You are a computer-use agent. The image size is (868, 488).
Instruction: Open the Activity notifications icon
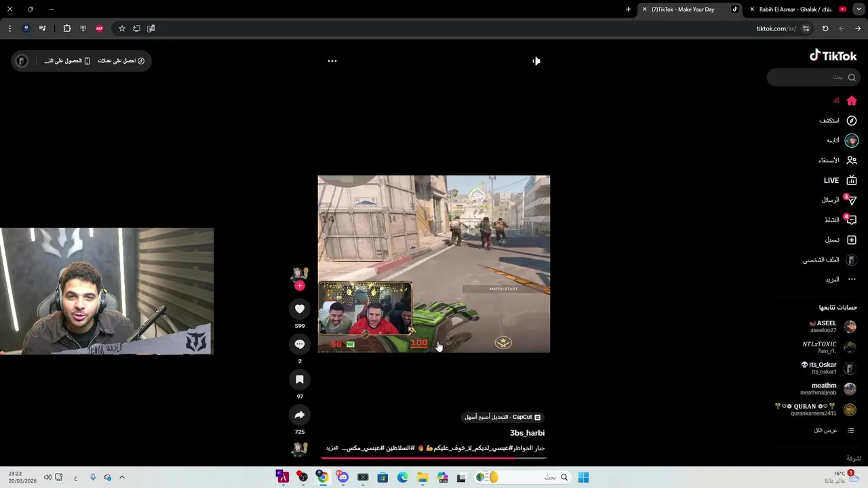click(x=852, y=220)
